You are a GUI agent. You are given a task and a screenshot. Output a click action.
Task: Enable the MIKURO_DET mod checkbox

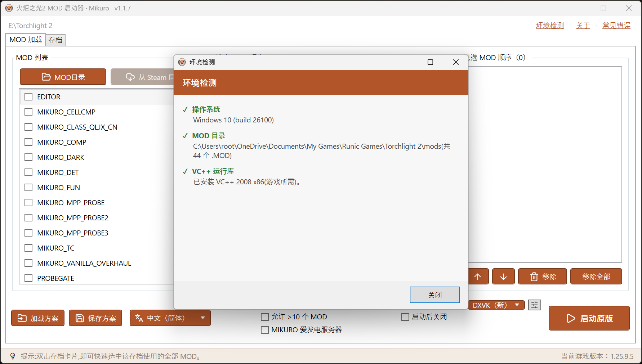coord(28,172)
